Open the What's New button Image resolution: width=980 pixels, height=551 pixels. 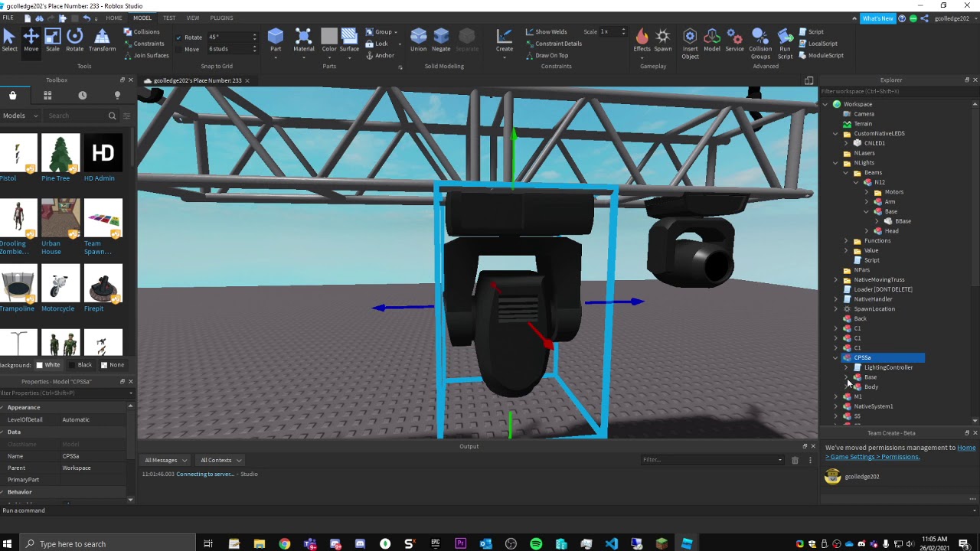tap(877, 18)
